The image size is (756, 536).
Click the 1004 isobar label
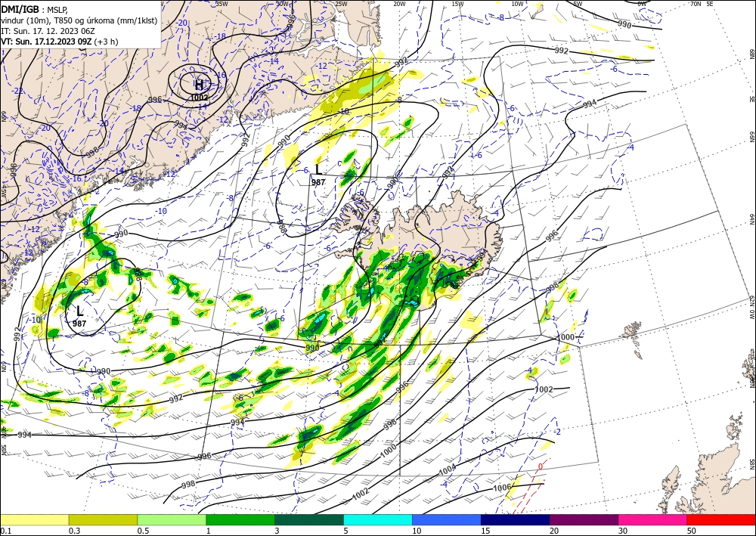[x=448, y=469]
